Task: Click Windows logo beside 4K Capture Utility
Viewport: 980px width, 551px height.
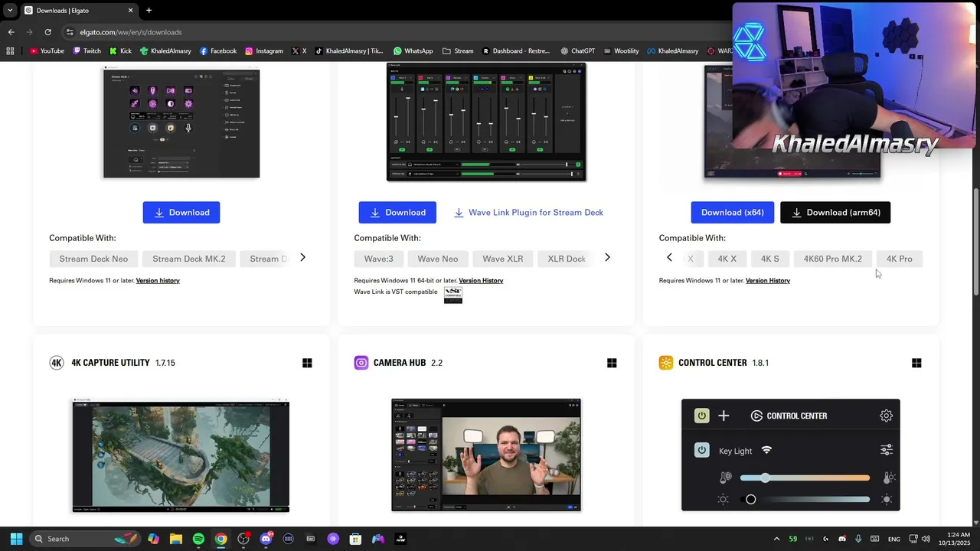Action: click(307, 363)
